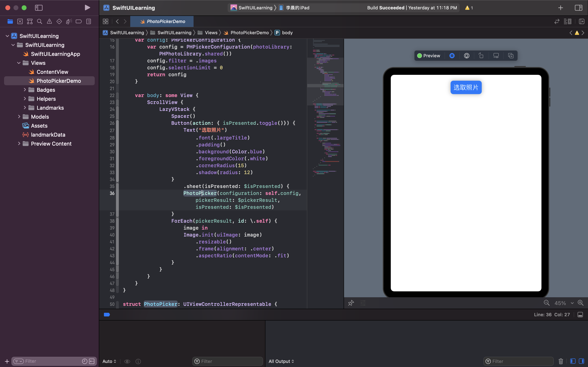Expand the Models folder in sidebar
The width and height of the screenshot is (588, 367).
click(19, 117)
